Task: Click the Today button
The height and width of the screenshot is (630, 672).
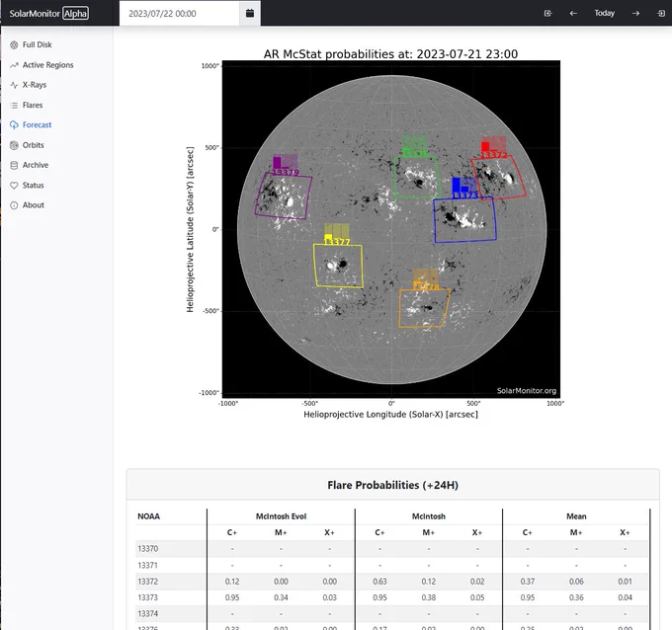Action: tap(604, 13)
